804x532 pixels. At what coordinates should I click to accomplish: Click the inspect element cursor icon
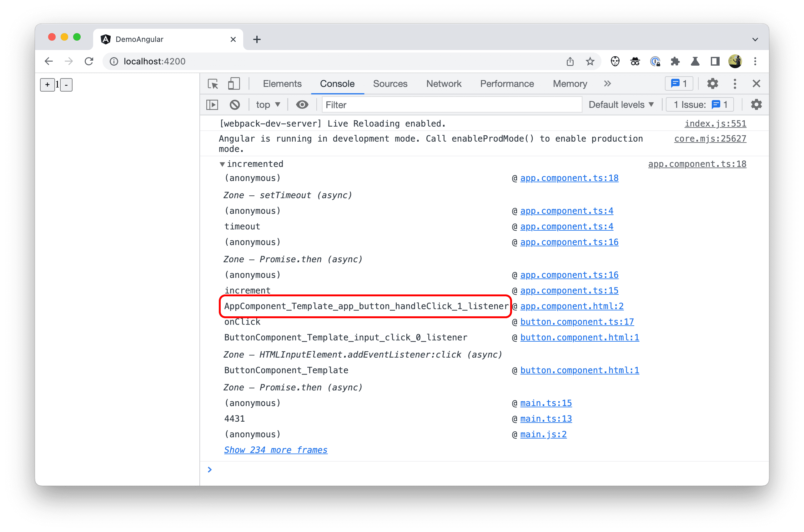pyautogui.click(x=214, y=83)
